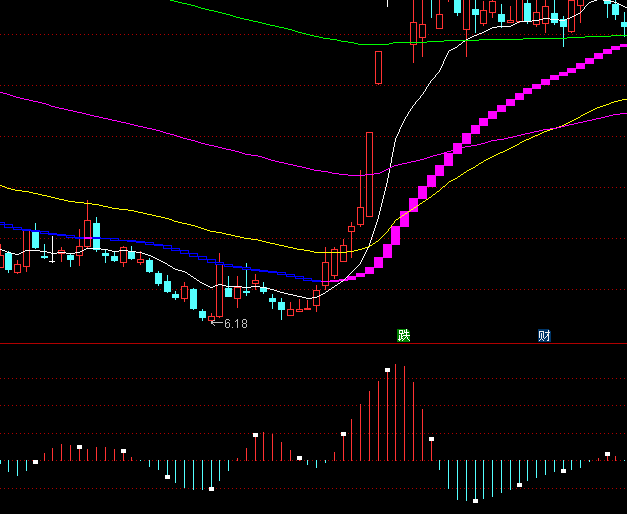This screenshot has width=627, height=514.
Task: Click the tallest red histogram bar
Action: coord(397,412)
